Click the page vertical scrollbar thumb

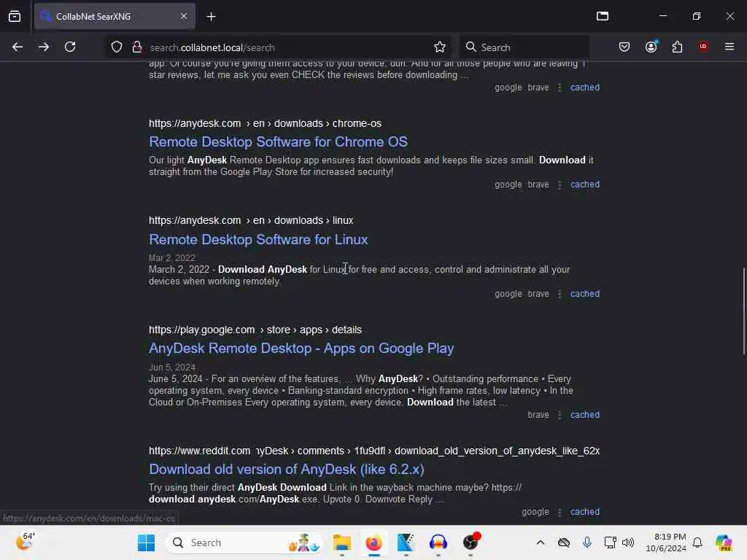pyautogui.click(x=743, y=311)
